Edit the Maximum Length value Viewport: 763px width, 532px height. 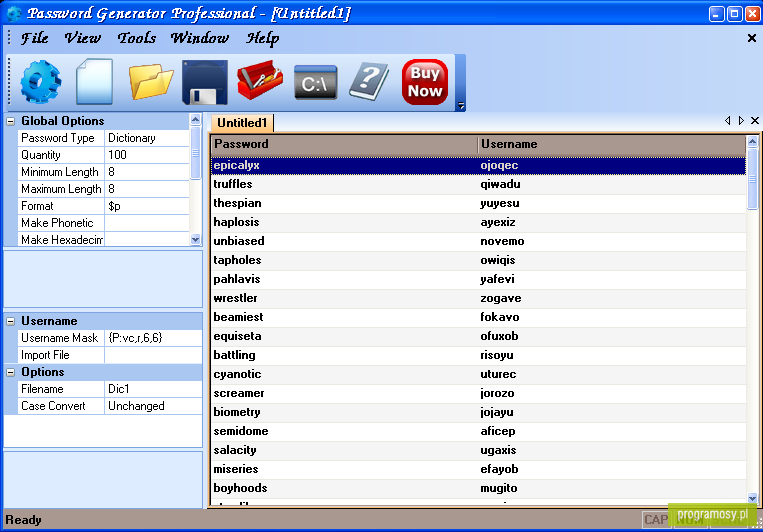(x=147, y=189)
